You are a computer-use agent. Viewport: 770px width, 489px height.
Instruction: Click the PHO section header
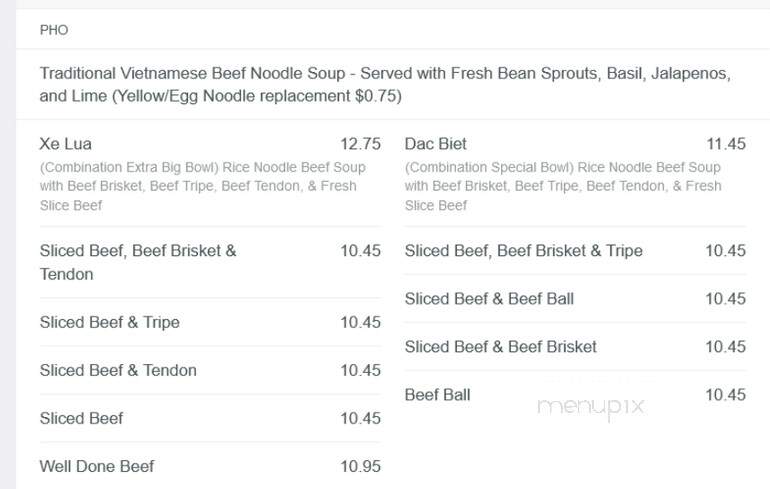(54, 30)
